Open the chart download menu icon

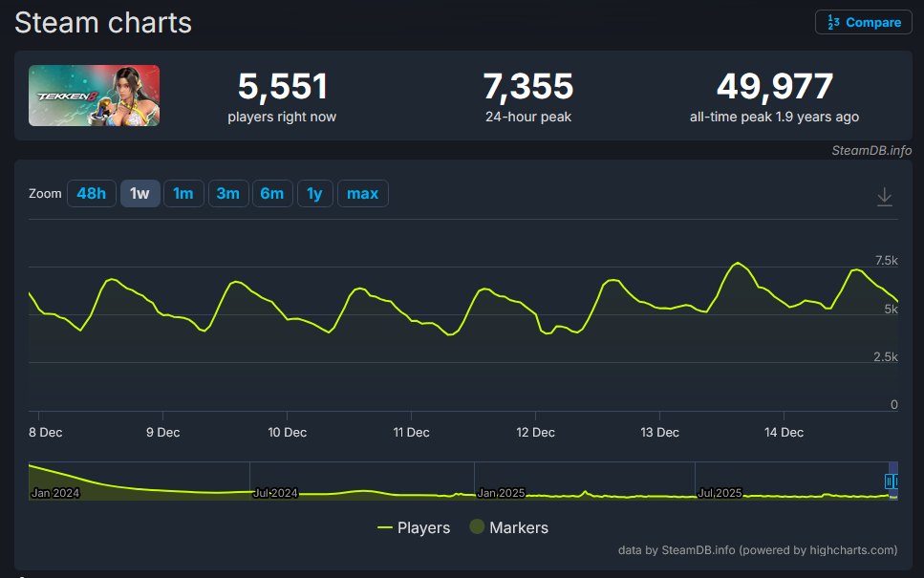pos(884,196)
